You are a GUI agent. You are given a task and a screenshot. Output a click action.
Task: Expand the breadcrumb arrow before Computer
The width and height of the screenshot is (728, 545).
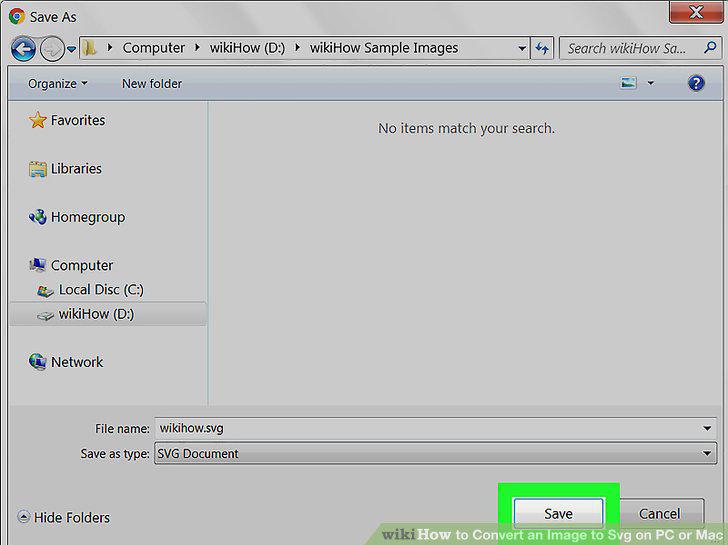click(x=110, y=47)
